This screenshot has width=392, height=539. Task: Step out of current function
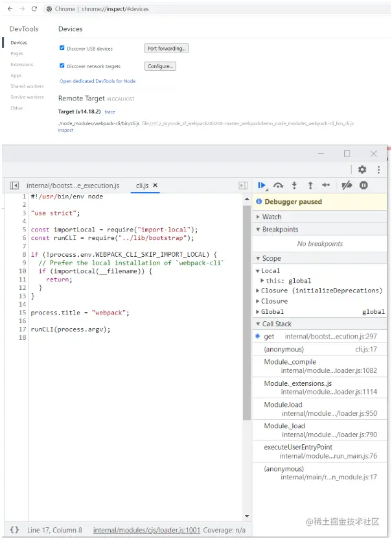coord(310,186)
